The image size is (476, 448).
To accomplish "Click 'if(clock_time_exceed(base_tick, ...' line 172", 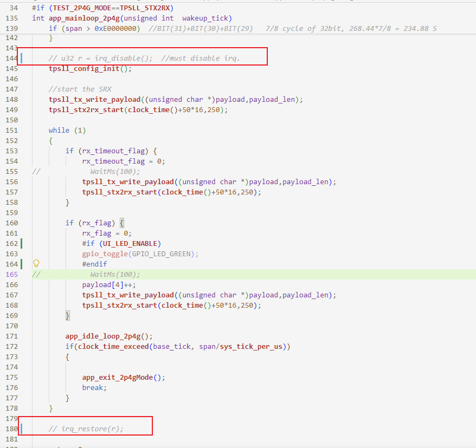I will click(x=178, y=347).
